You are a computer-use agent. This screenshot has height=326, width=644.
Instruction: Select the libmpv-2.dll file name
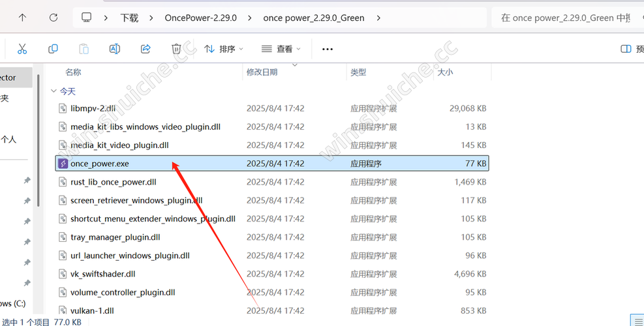point(93,108)
